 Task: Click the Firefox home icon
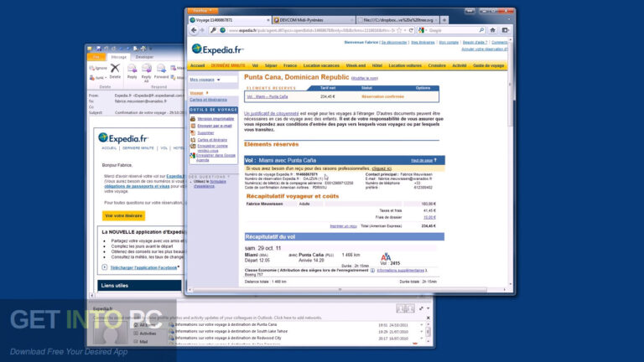(492, 30)
